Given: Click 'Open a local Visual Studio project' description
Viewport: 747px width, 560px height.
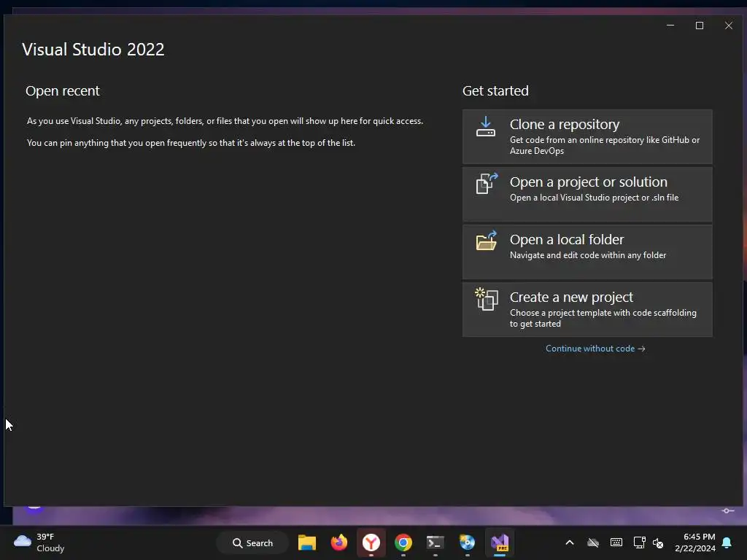Looking at the screenshot, I should tap(594, 198).
